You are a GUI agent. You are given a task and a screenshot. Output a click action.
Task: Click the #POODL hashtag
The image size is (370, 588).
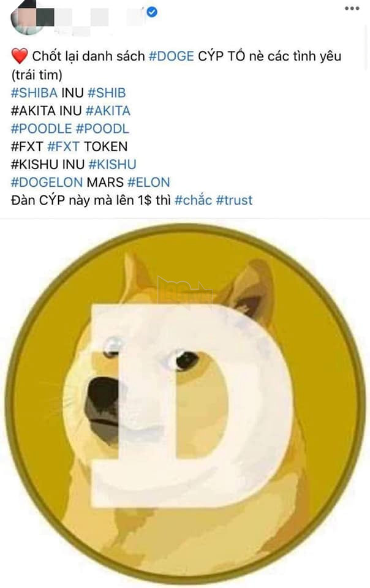point(102,129)
